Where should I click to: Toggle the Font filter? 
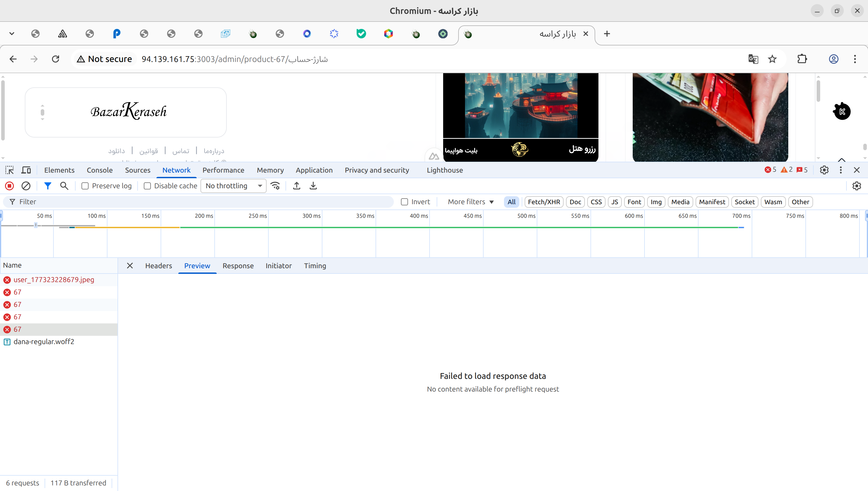634,202
